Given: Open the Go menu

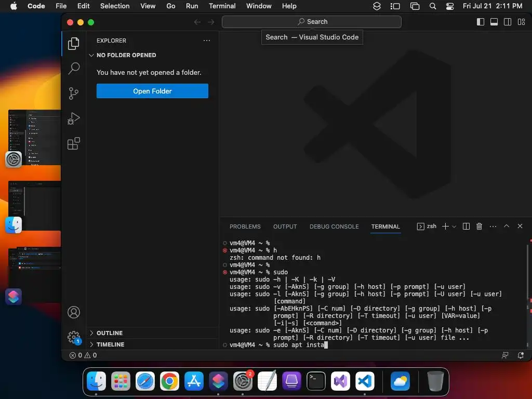Looking at the screenshot, I should pos(170,6).
